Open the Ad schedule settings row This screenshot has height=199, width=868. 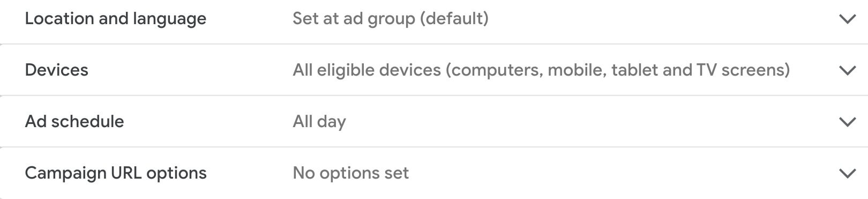click(434, 121)
